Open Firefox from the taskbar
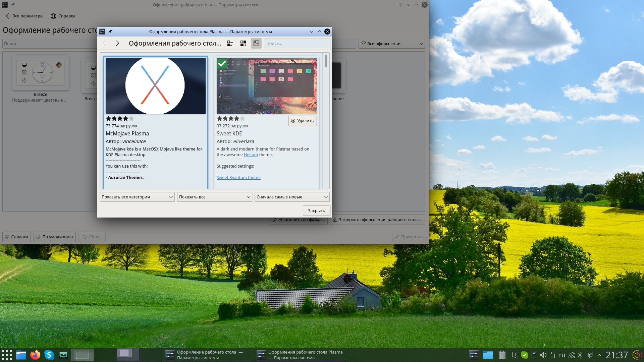This screenshot has height=362, width=644. pyautogui.click(x=35, y=355)
